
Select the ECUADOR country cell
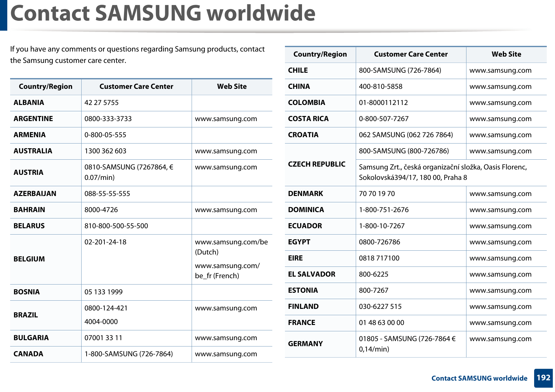(x=320, y=226)
